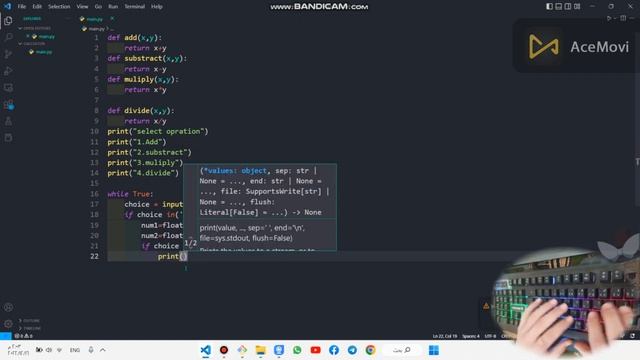Open the Search view in activity bar
The width and height of the screenshot is (640, 360).
[x=8, y=37]
